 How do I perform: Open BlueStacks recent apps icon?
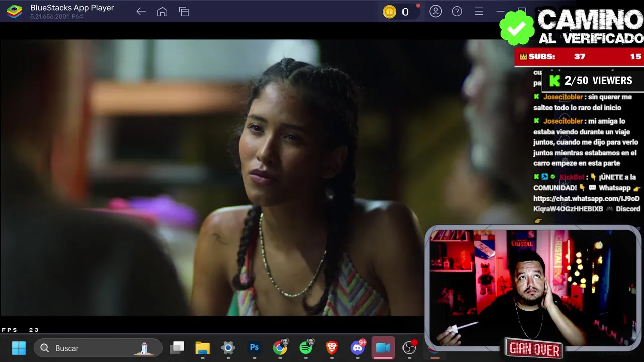(x=184, y=12)
